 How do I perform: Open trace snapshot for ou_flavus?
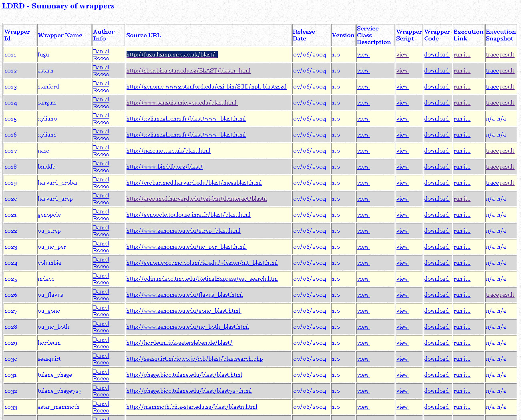[x=492, y=295]
